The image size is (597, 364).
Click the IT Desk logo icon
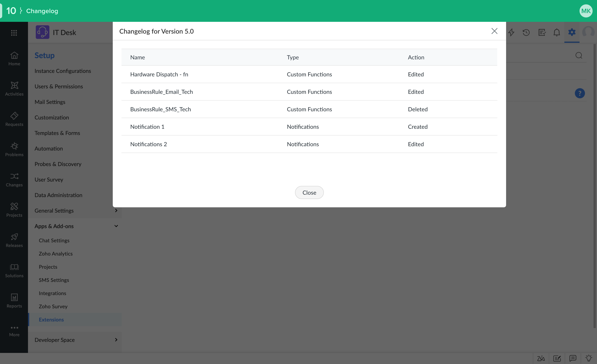[x=42, y=32]
